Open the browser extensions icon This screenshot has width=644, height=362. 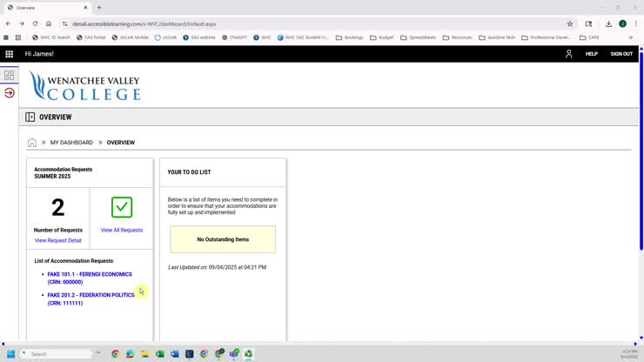click(588, 23)
